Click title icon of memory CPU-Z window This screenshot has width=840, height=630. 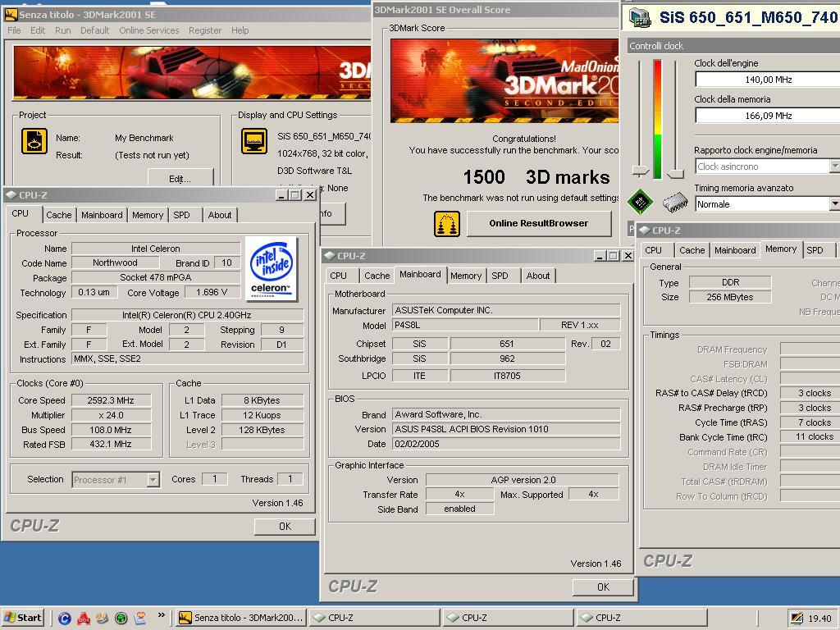(645, 231)
